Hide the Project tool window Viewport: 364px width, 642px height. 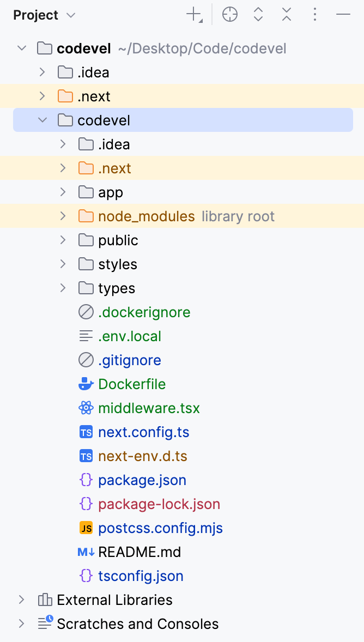pyautogui.click(x=343, y=15)
